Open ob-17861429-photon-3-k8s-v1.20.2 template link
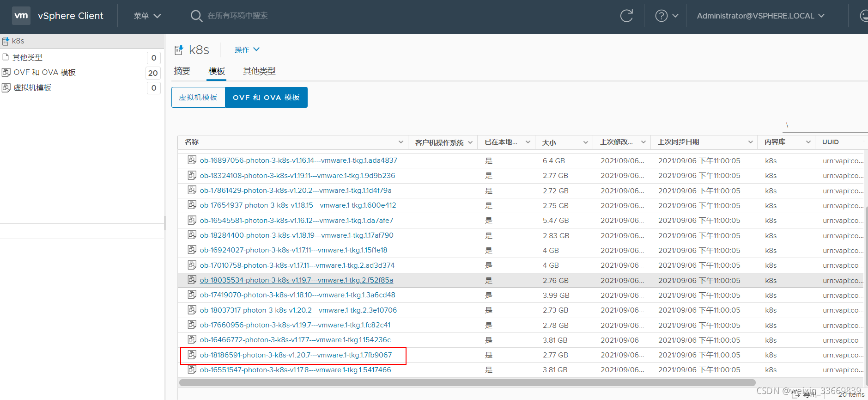 (x=296, y=190)
